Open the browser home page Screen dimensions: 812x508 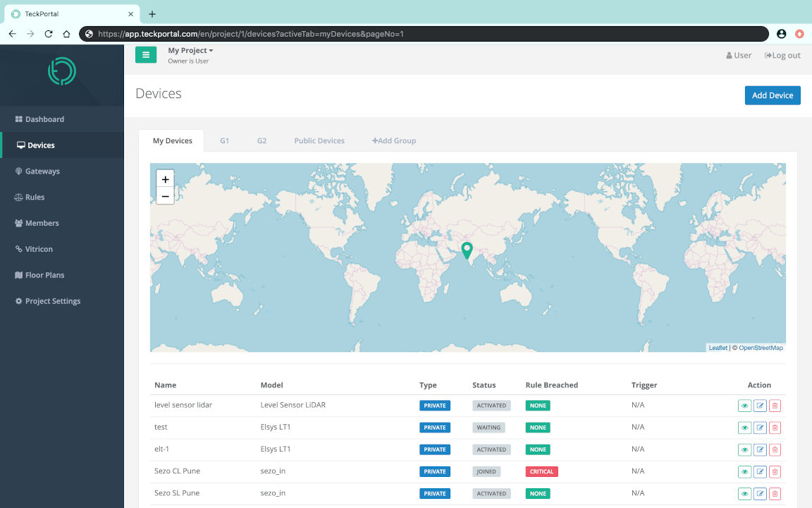(x=66, y=34)
